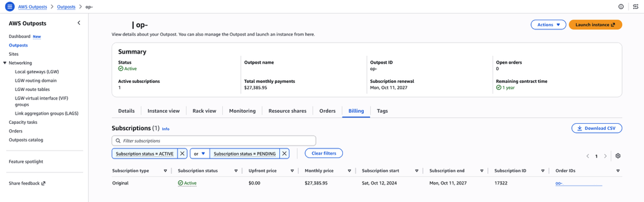Remove the Subscription status = ACTIVE filter

tap(182, 154)
